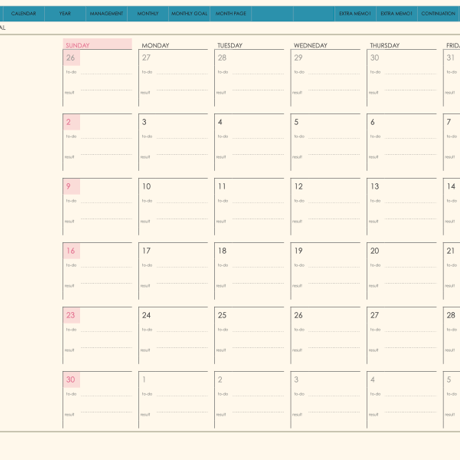Image resolution: width=460 pixels, height=460 pixels.
Task: Click date number 24
Action: tap(146, 315)
